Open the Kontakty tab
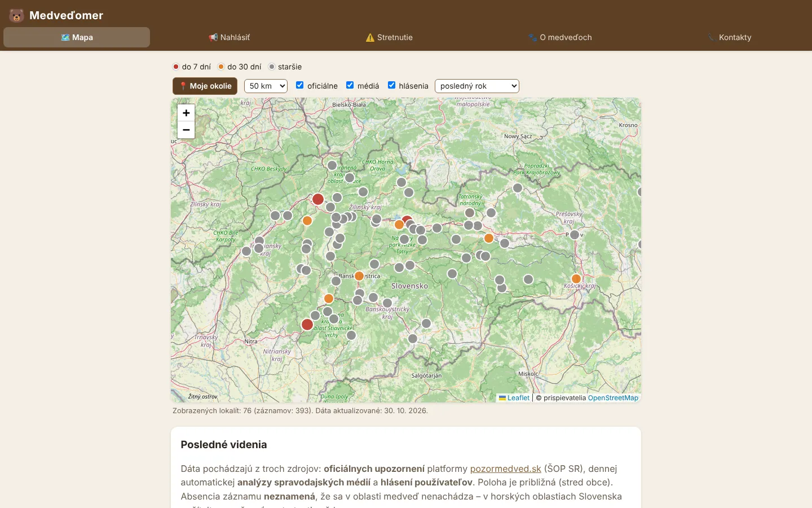 (730, 37)
